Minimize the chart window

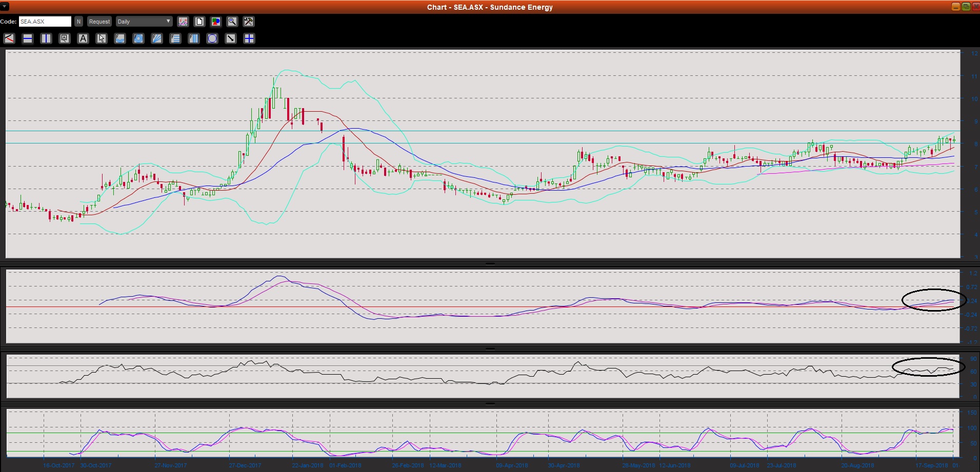955,7
